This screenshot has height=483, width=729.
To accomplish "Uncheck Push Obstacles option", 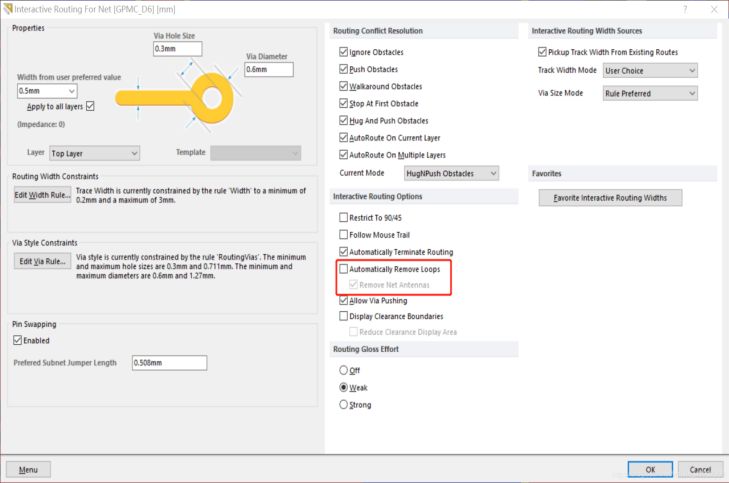I will (x=345, y=69).
